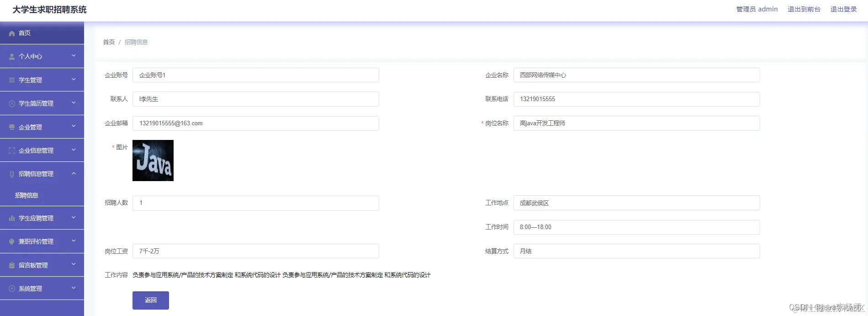868x316 pixels.
Task: Expand the 企业管理 chevron
Action: tap(74, 126)
